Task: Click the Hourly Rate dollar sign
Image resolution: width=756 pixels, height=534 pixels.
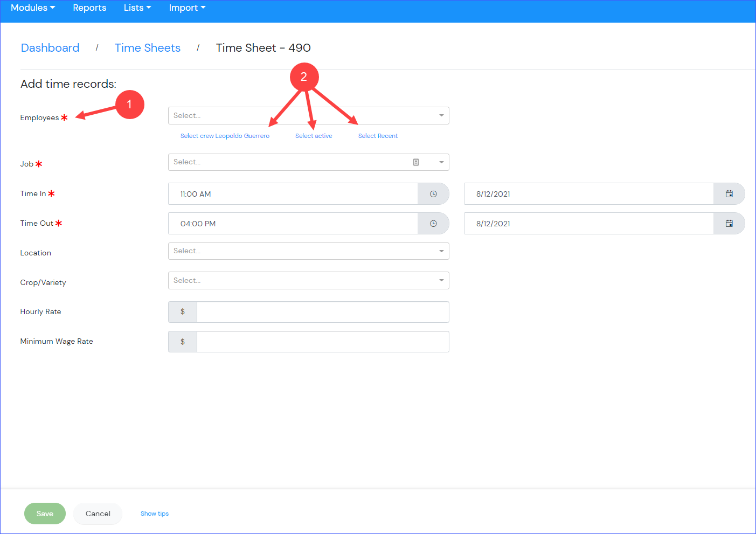Action: (183, 312)
